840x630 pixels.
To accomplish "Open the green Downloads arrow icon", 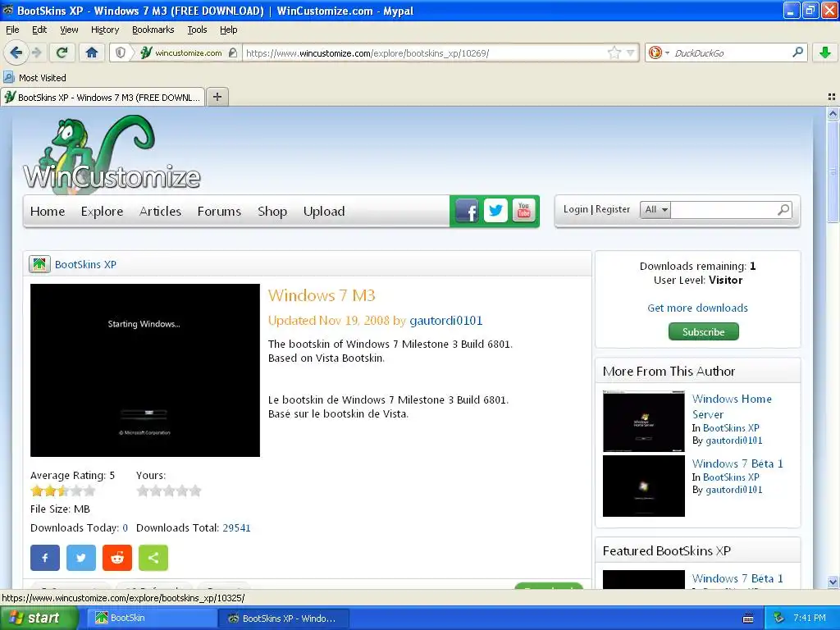I will (825, 52).
